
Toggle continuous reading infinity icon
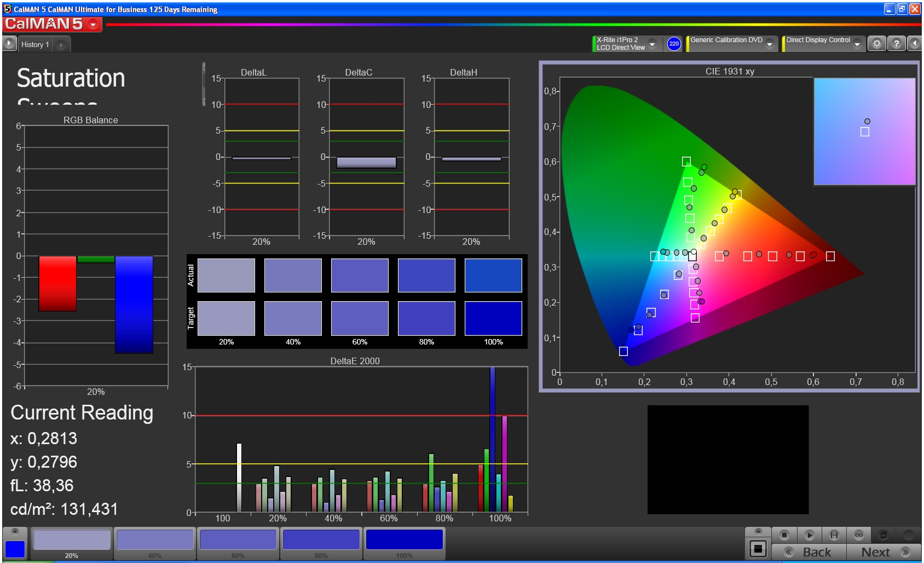(859, 535)
